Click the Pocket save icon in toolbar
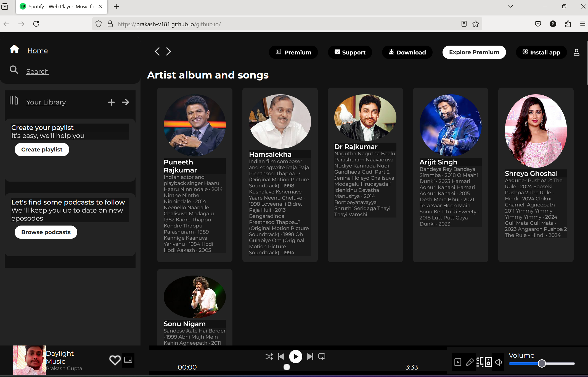Screen dimensions: 588x377 (538, 24)
